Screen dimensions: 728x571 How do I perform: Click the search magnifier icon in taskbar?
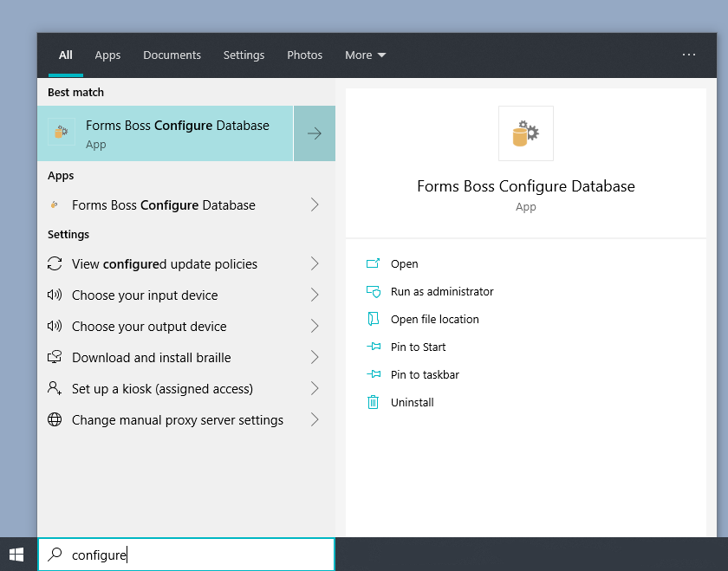[55, 555]
